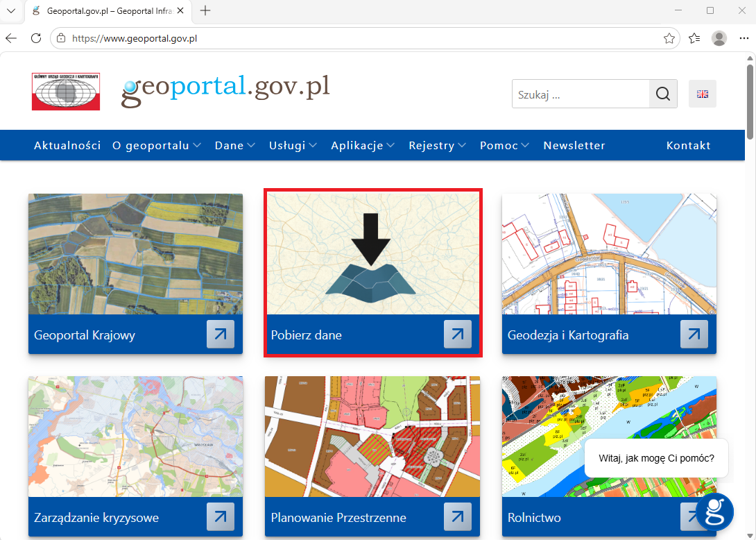Open browser settings three-dot menu
The width and height of the screenshot is (756, 540).
point(744,38)
